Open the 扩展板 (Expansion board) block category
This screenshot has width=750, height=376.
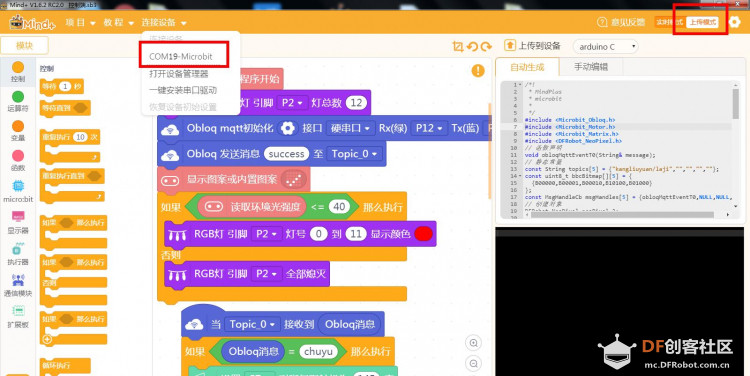coord(18,317)
